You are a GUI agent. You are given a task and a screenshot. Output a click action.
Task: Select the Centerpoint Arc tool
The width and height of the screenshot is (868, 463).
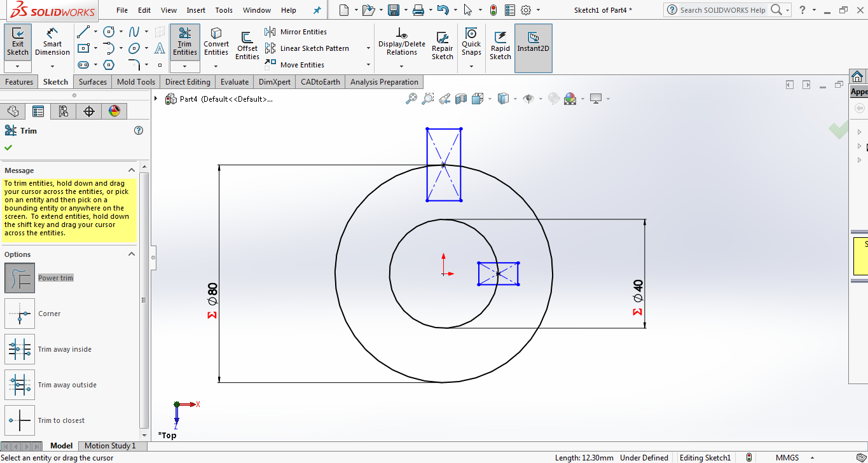109,48
